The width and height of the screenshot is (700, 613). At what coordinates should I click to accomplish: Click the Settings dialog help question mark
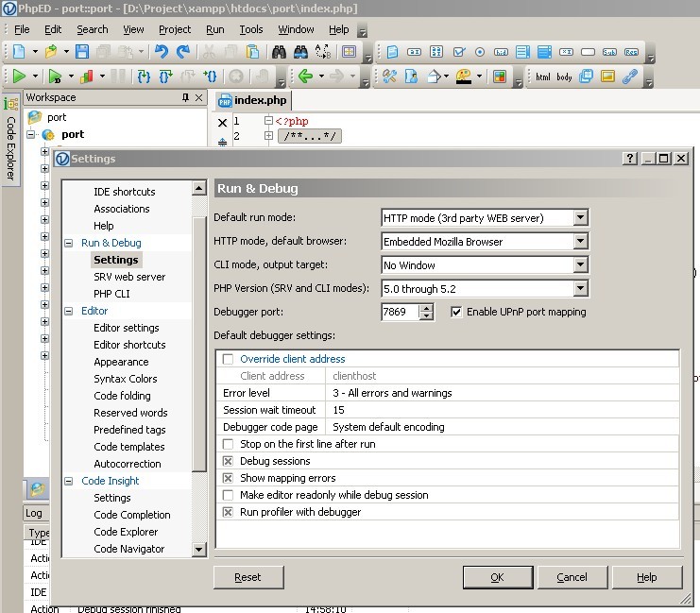629,158
